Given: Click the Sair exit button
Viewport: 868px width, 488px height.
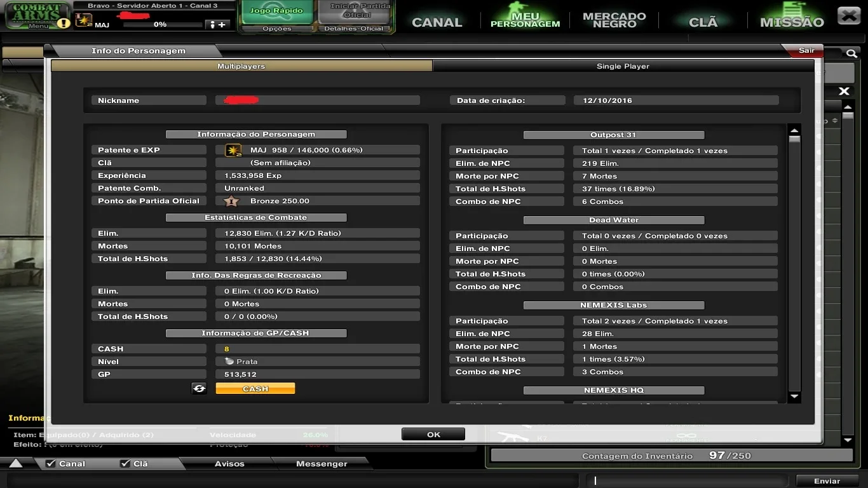Looking at the screenshot, I should click(x=806, y=50).
